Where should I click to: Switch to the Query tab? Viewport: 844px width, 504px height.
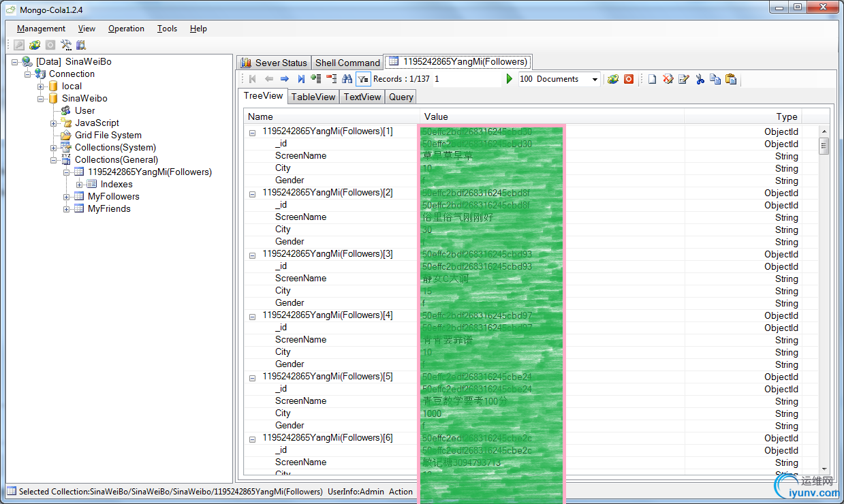click(x=401, y=97)
